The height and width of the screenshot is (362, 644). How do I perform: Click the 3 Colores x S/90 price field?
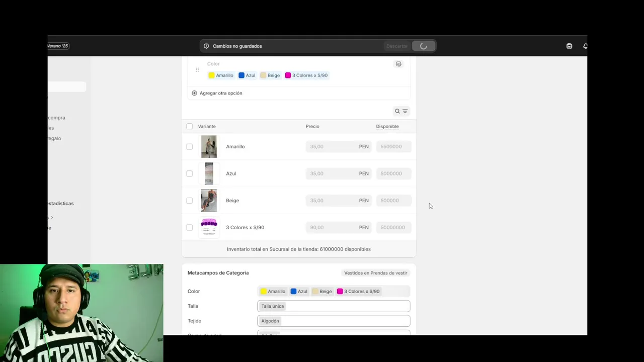tap(339, 227)
